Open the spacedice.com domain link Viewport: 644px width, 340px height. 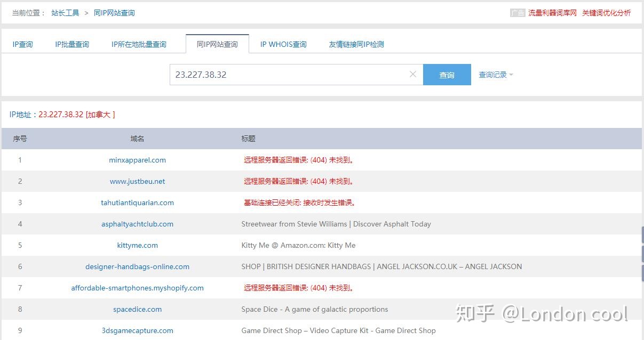coord(137,309)
